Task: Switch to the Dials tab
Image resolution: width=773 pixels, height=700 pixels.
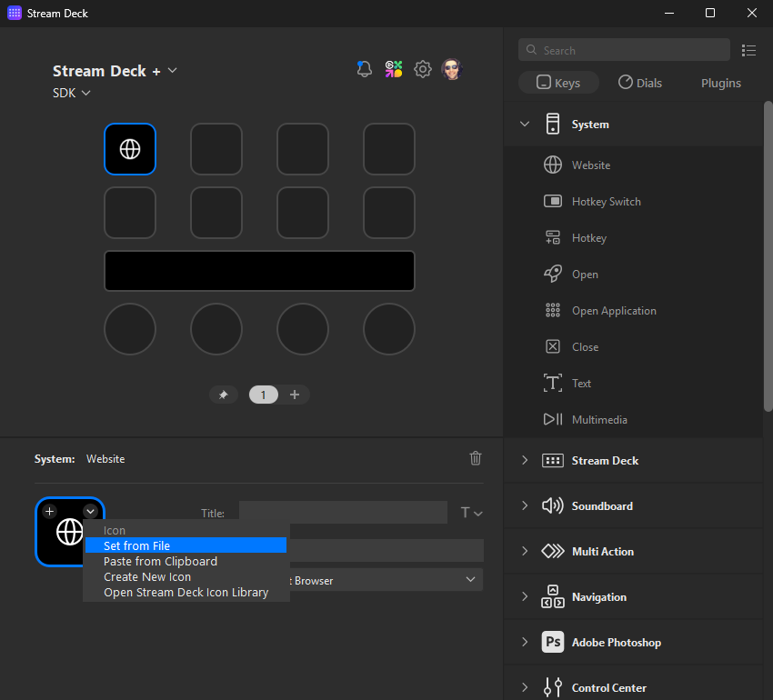Action: (x=639, y=83)
